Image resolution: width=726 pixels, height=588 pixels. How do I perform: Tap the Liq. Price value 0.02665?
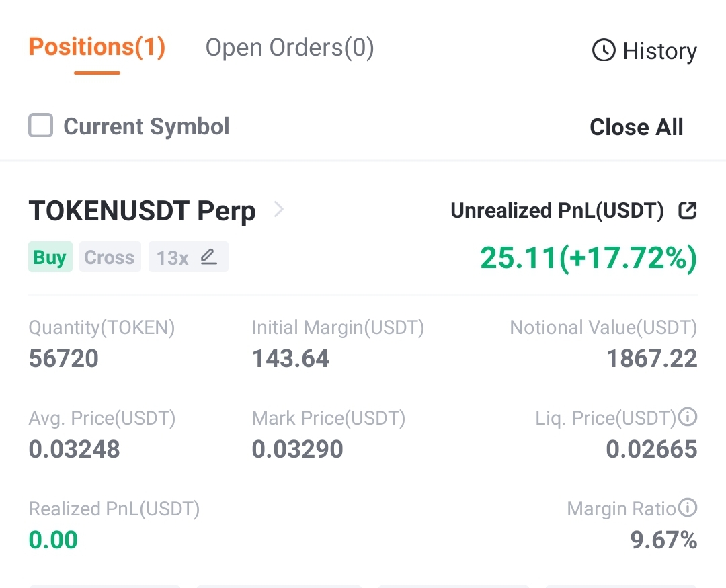coord(651,449)
